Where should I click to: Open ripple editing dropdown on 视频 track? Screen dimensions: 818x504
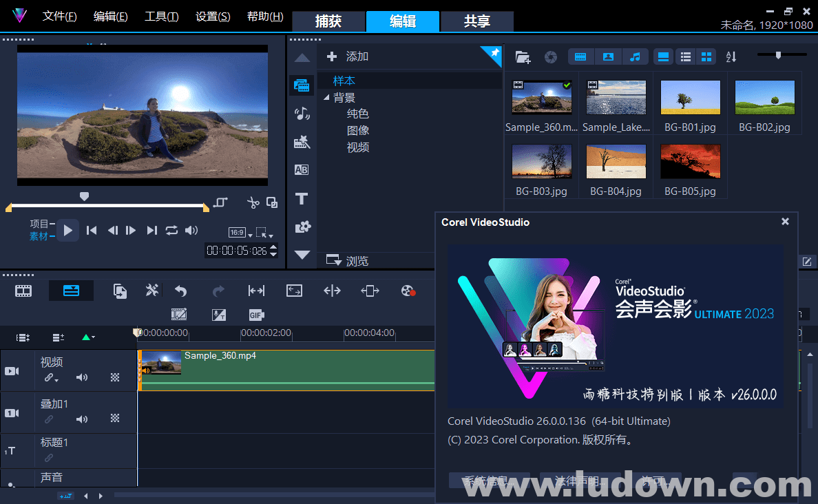click(56, 380)
